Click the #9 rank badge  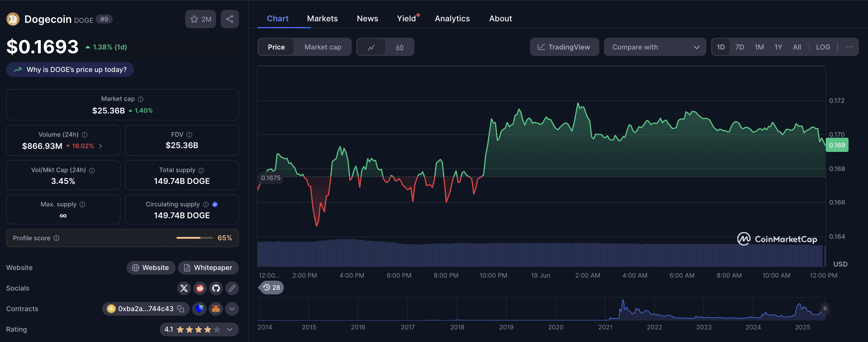tap(104, 19)
